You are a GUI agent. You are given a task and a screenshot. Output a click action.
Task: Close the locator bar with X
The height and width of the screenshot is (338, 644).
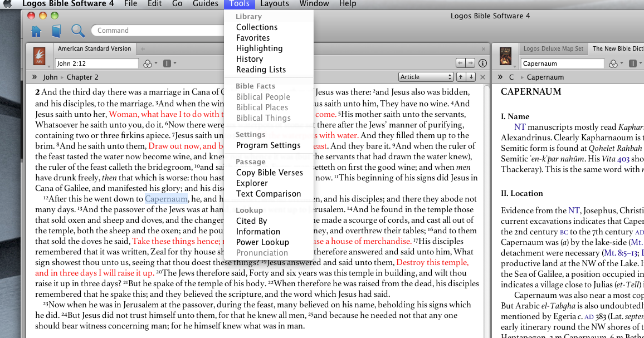[x=482, y=77]
